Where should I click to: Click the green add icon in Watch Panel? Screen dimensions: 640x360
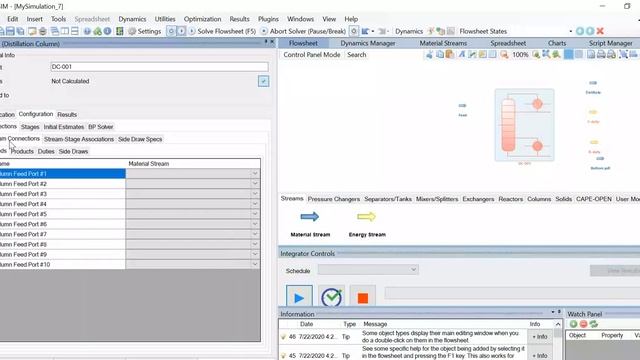click(573, 324)
